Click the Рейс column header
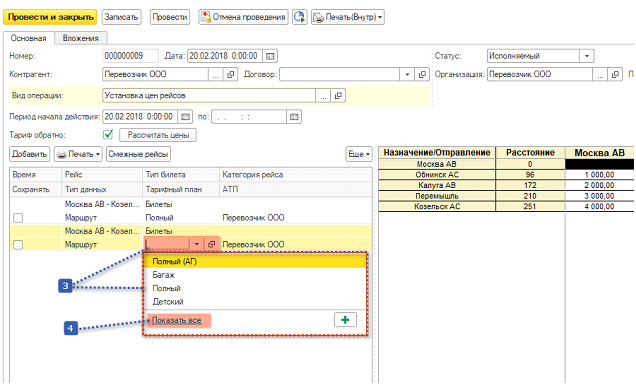The image size is (636, 384). pyautogui.click(x=102, y=175)
